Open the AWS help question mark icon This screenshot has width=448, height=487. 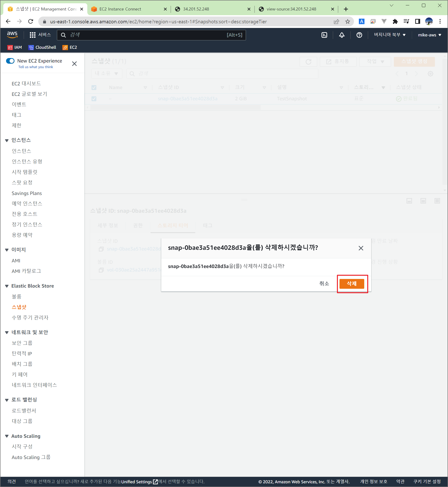(359, 35)
